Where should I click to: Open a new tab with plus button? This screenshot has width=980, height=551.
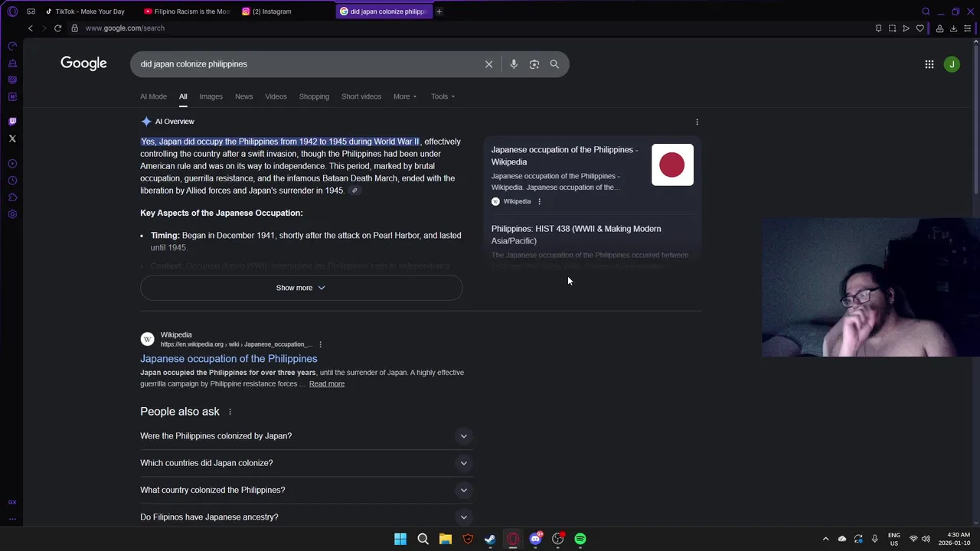tap(439, 11)
